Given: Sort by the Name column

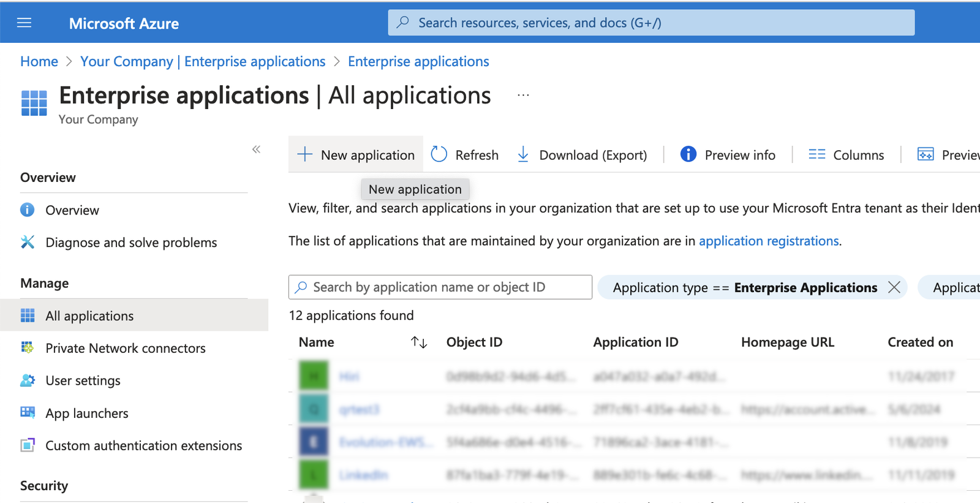Looking at the screenshot, I should point(317,342).
